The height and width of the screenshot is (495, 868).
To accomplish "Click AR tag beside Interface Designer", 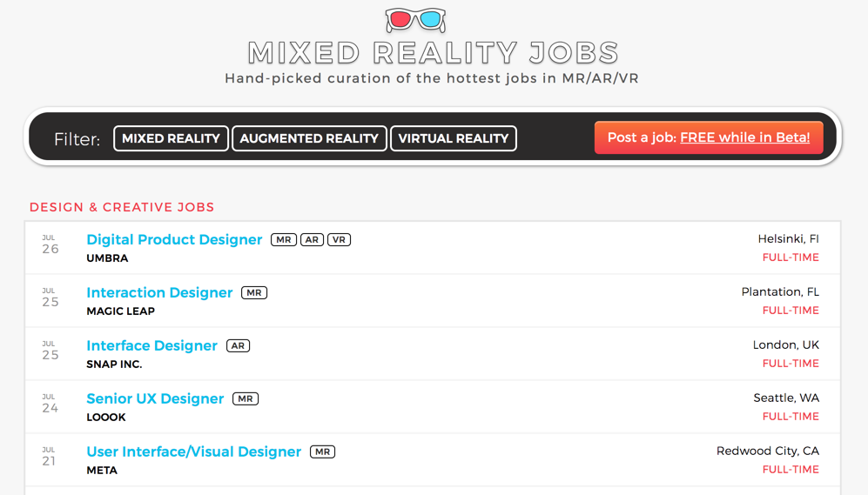I will click(238, 345).
